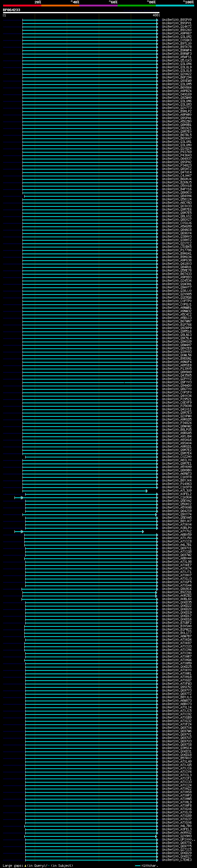Select the UniRef100_C7EAE3 label
Screen dimensions: 197x868
pyautogui.click(x=177, y=860)
